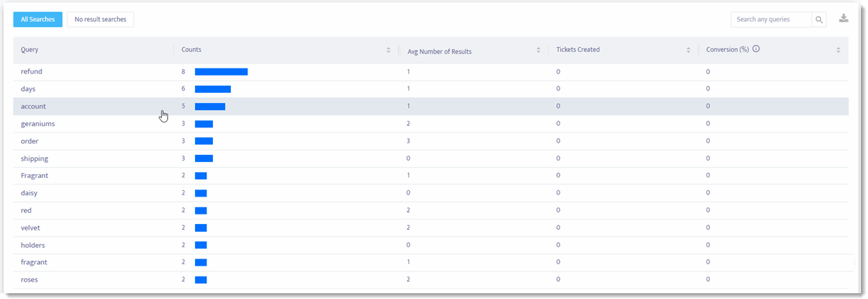Viewport: 868px width, 299px height.
Task: Click the Query column header
Action: click(x=29, y=49)
